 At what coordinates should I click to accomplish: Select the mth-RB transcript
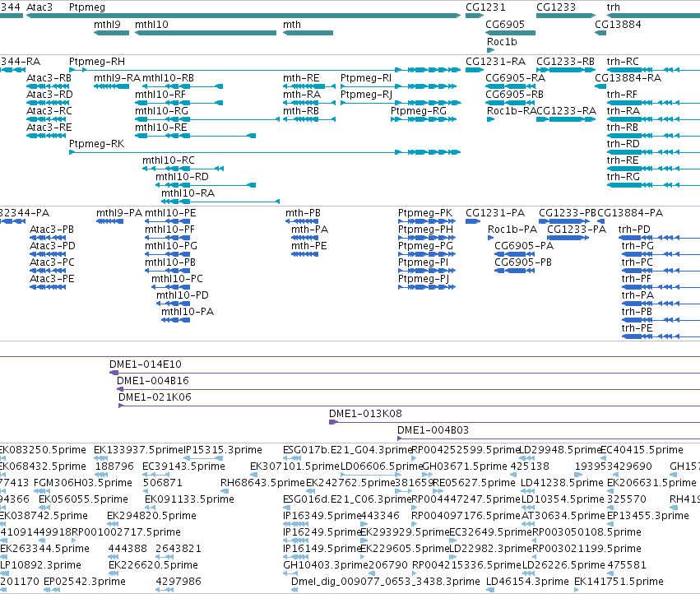(x=309, y=119)
